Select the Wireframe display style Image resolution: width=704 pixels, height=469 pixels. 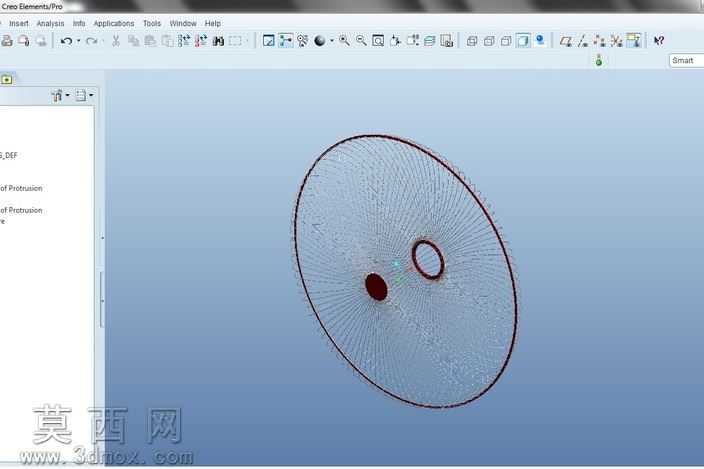pyautogui.click(x=472, y=41)
